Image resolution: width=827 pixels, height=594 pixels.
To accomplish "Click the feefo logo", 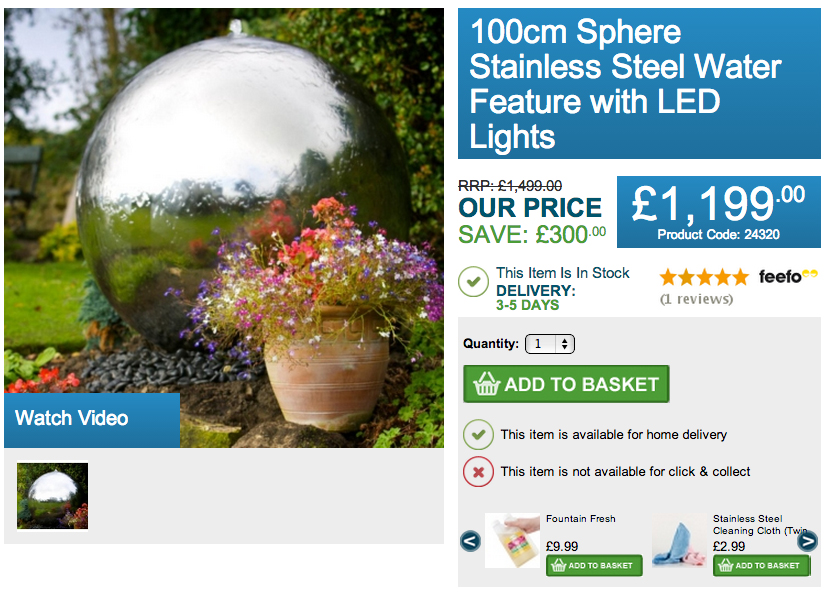I will coord(788,277).
